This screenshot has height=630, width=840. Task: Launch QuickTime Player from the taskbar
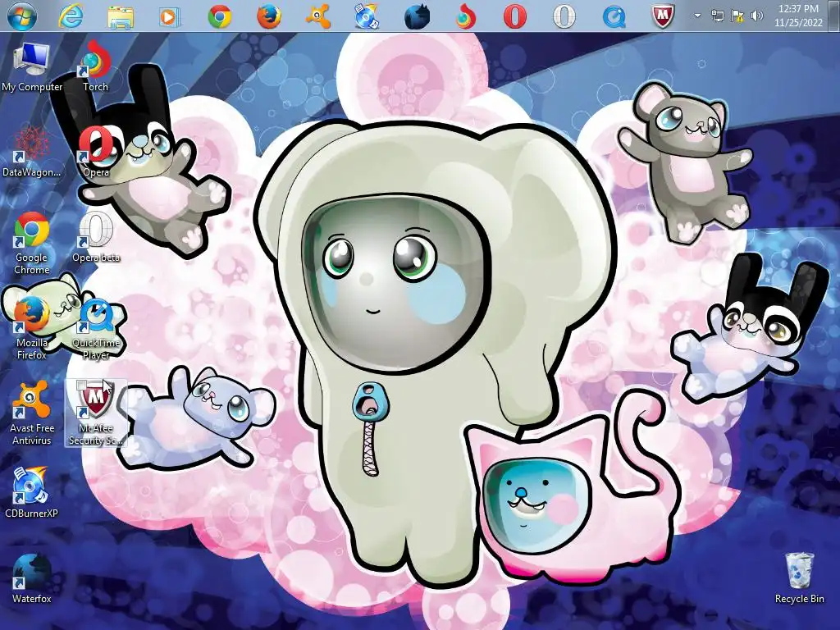tap(614, 16)
